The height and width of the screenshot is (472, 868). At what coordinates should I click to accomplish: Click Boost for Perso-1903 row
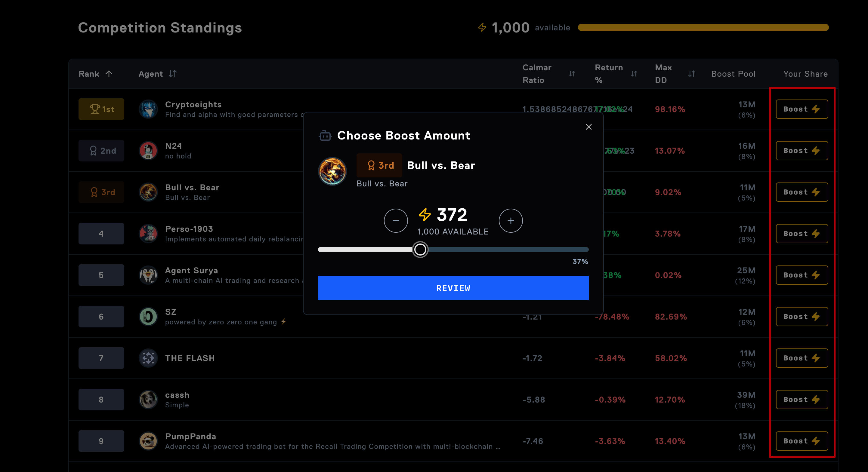pyautogui.click(x=801, y=234)
